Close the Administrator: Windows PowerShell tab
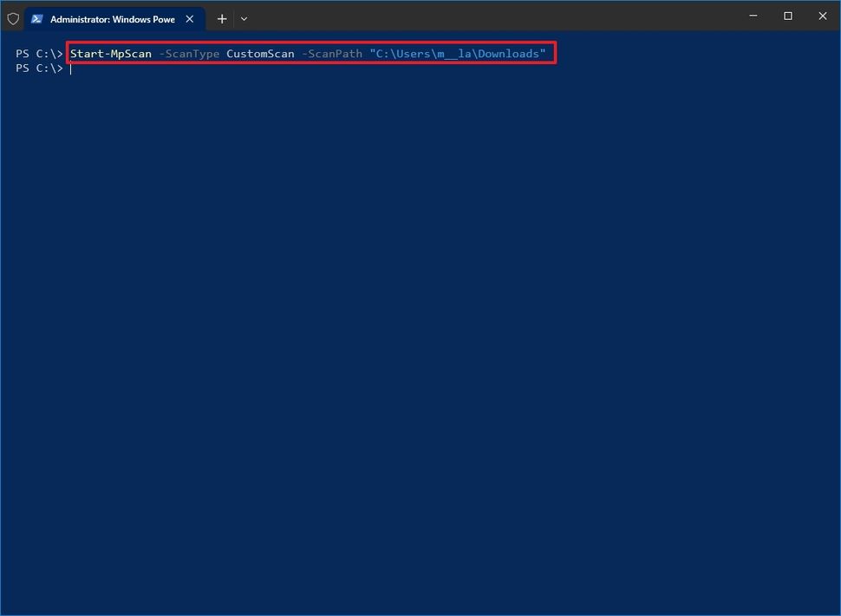841x616 pixels. pyautogui.click(x=189, y=18)
